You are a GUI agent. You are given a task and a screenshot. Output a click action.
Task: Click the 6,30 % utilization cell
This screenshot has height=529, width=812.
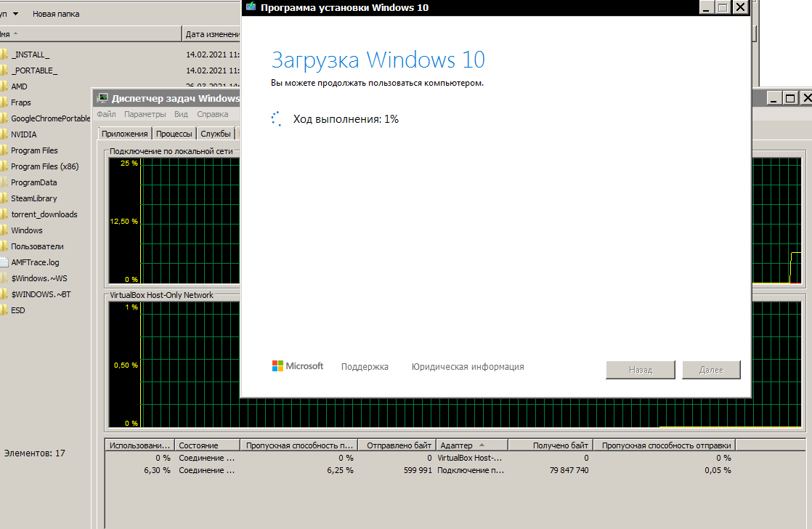[x=157, y=470]
